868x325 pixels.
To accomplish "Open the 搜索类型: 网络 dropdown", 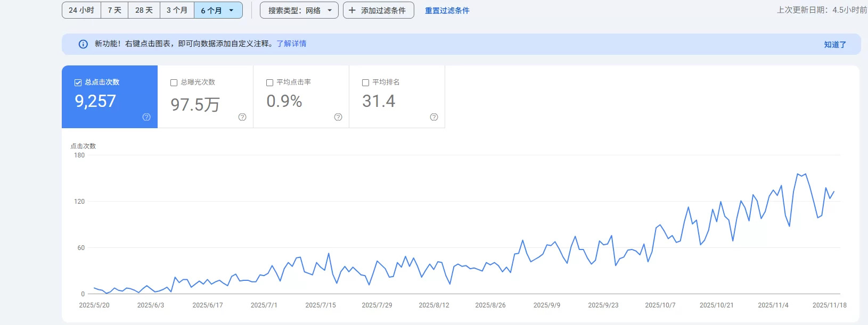I will click(x=299, y=10).
